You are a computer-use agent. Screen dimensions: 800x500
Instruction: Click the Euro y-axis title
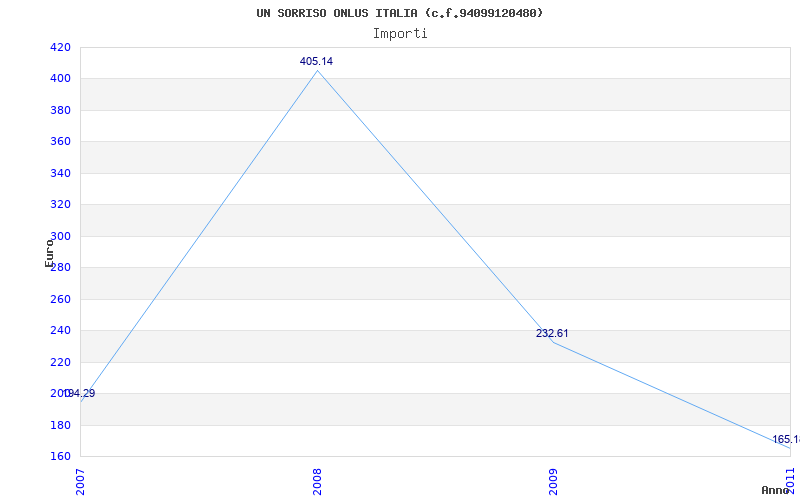pos(49,253)
